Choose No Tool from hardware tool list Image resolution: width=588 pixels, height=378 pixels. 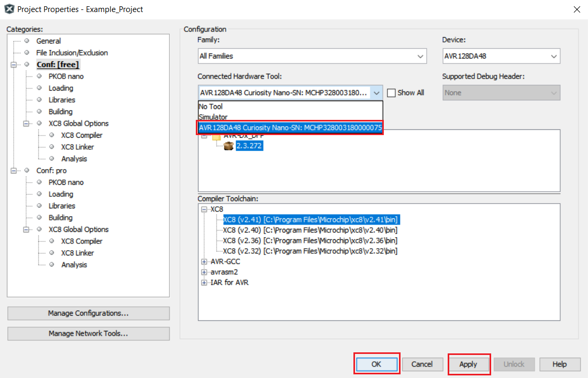pos(290,106)
